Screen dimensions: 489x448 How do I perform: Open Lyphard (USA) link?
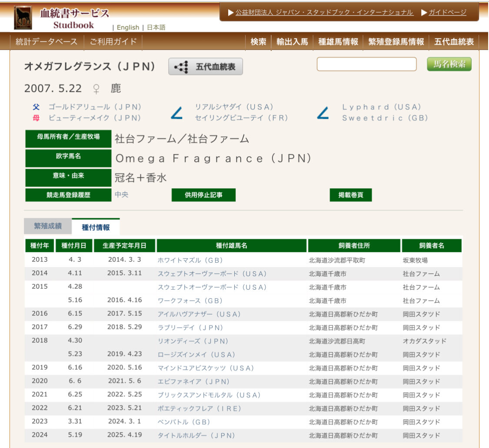[x=381, y=107]
